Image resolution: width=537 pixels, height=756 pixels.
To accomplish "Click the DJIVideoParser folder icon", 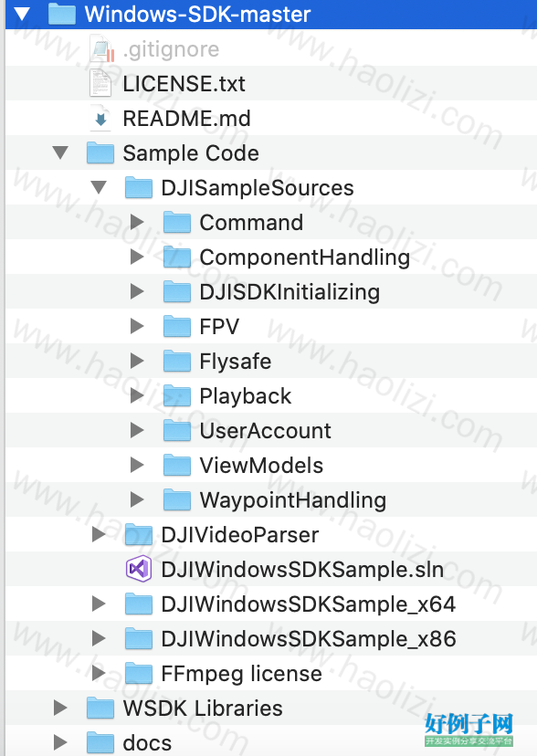I will coord(139,535).
